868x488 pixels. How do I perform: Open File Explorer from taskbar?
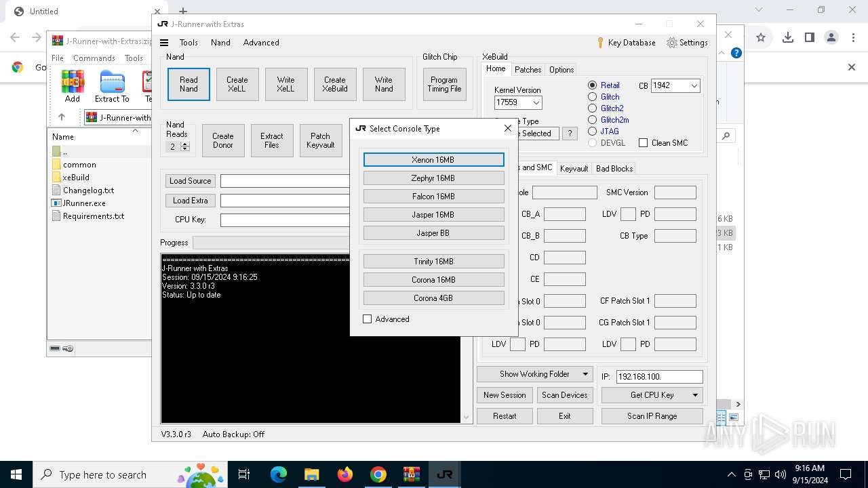311,474
